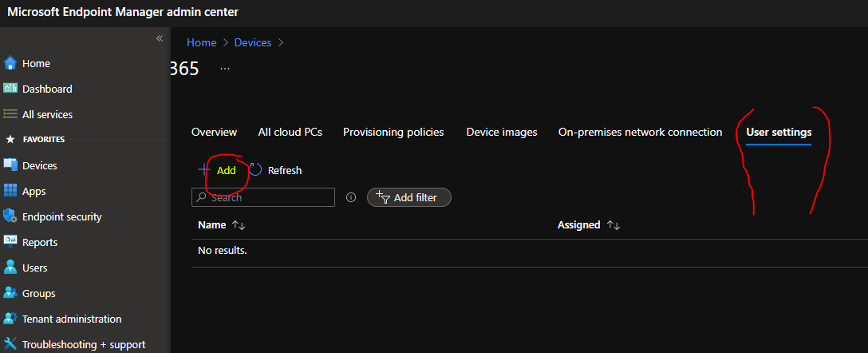Image resolution: width=868 pixels, height=353 pixels.
Task: Click the FAVORITES heading text
Action: (x=44, y=140)
